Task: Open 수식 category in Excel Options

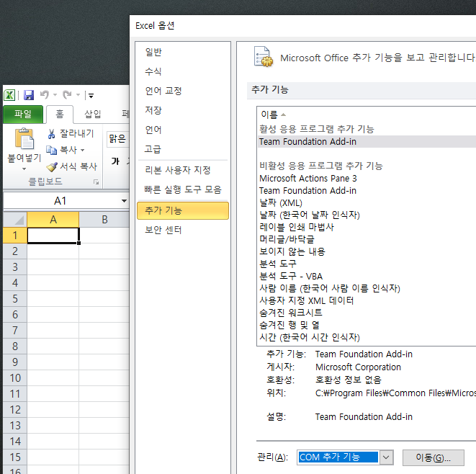Action: (183, 71)
